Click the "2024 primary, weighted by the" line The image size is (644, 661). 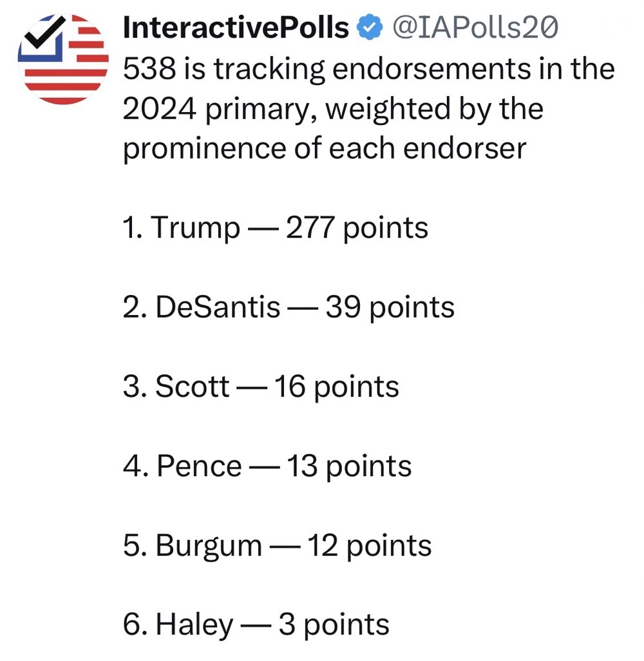coord(333,109)
